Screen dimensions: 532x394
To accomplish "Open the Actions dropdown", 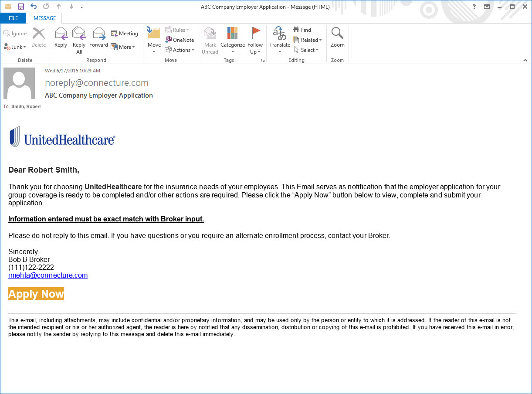I will [x=180, y=50].
